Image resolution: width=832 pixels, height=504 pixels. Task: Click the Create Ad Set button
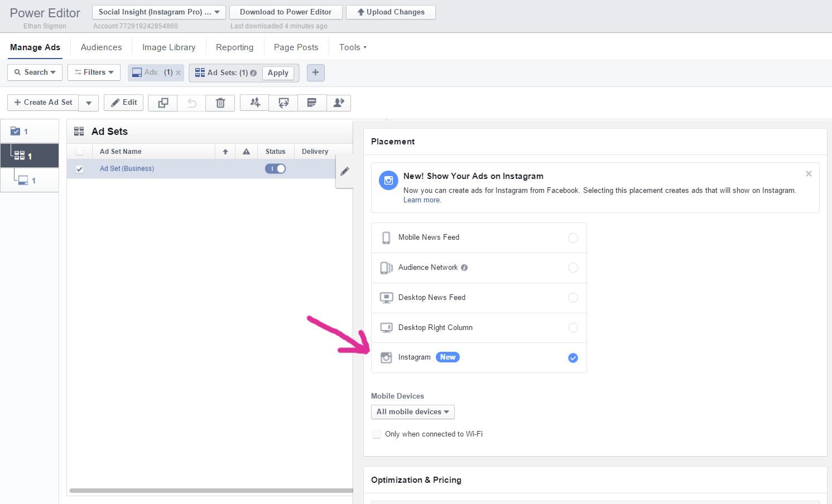click(43, 103)
